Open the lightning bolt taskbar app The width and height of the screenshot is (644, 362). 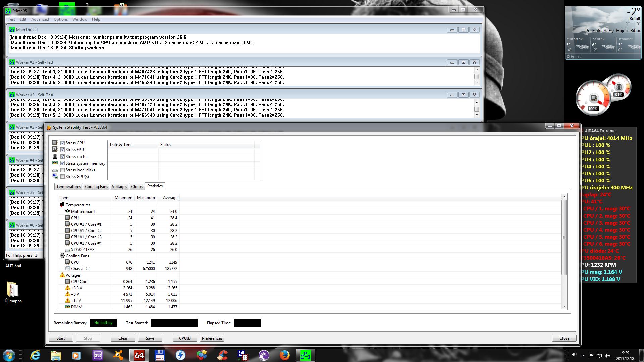[180, 355]
